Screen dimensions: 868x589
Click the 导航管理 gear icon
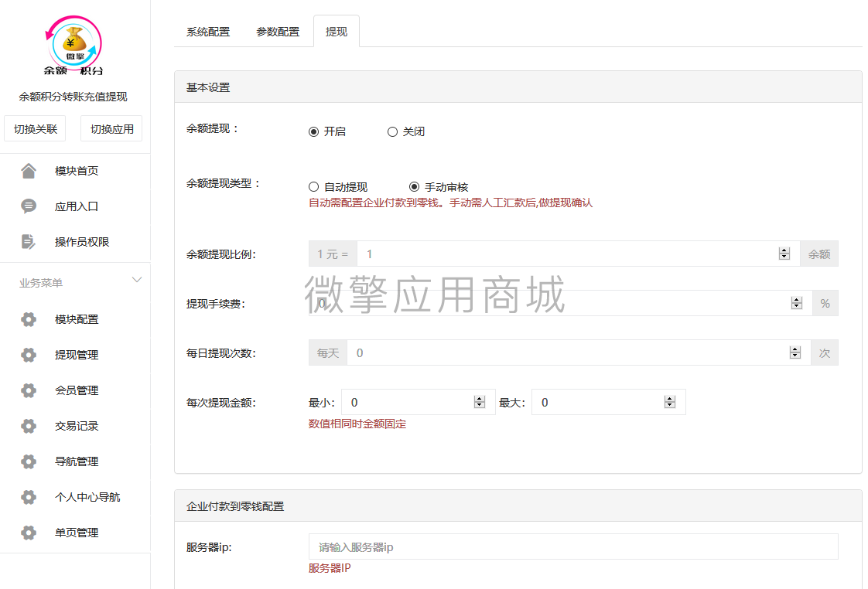point(29,461)
